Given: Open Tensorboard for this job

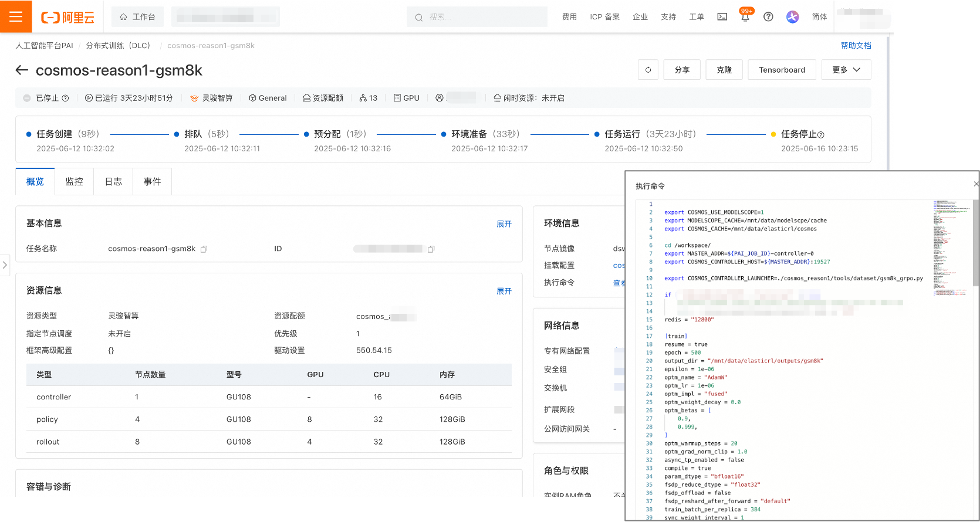Looking at the screenshot, I should pyautogui.click(x=782, y=70).
